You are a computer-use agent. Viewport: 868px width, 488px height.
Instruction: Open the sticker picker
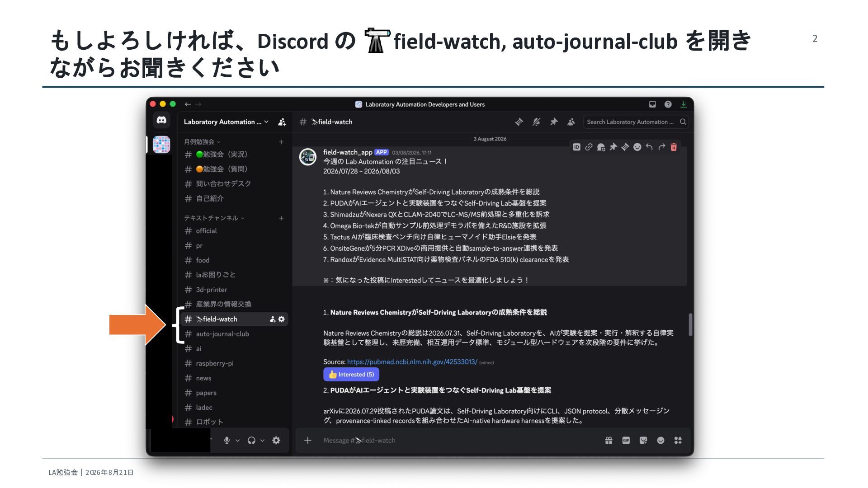pyautogui.click(x=643, y=441)
